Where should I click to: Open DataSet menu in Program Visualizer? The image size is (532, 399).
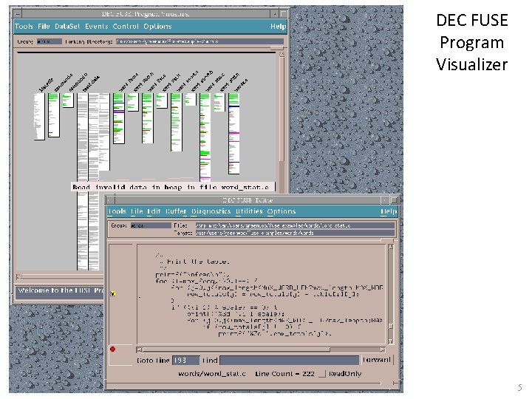click(67, 27)
